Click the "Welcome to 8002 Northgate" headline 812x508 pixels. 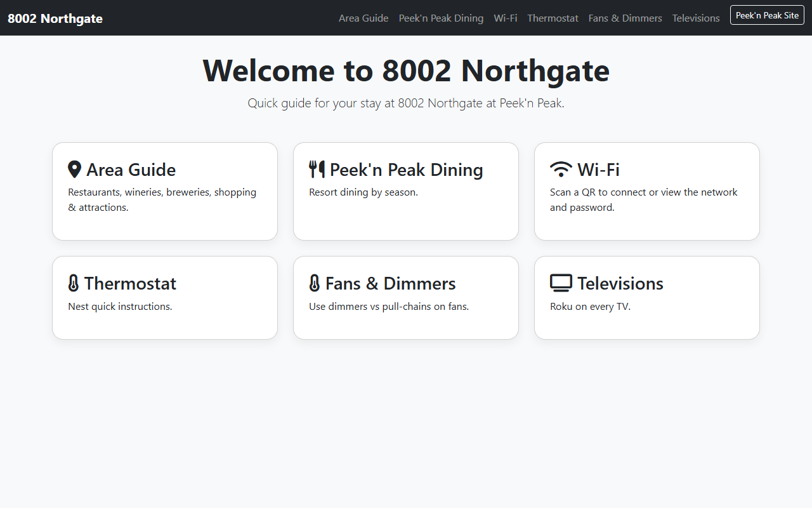(x=406, y=70)
